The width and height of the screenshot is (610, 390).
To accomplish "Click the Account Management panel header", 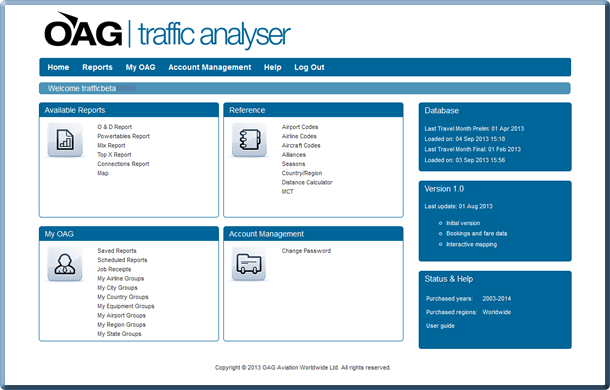I will [x=313, y=234].
